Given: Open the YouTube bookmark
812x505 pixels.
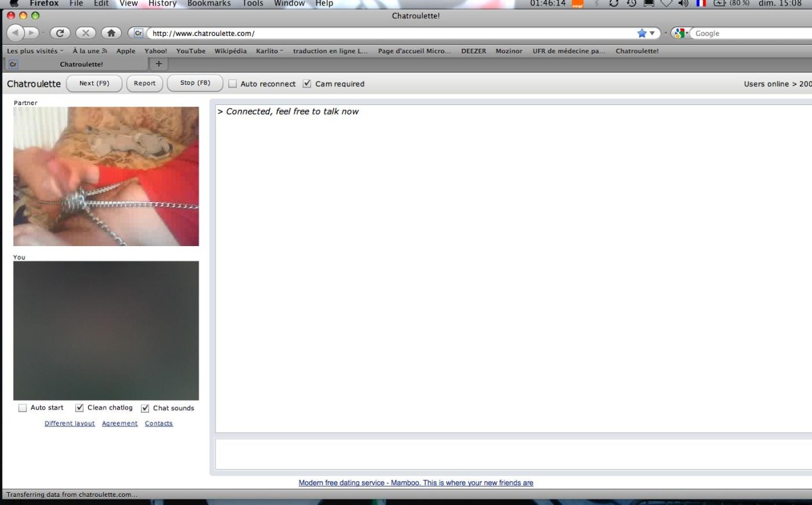Looking at the screenshot, I should (190, 51).
